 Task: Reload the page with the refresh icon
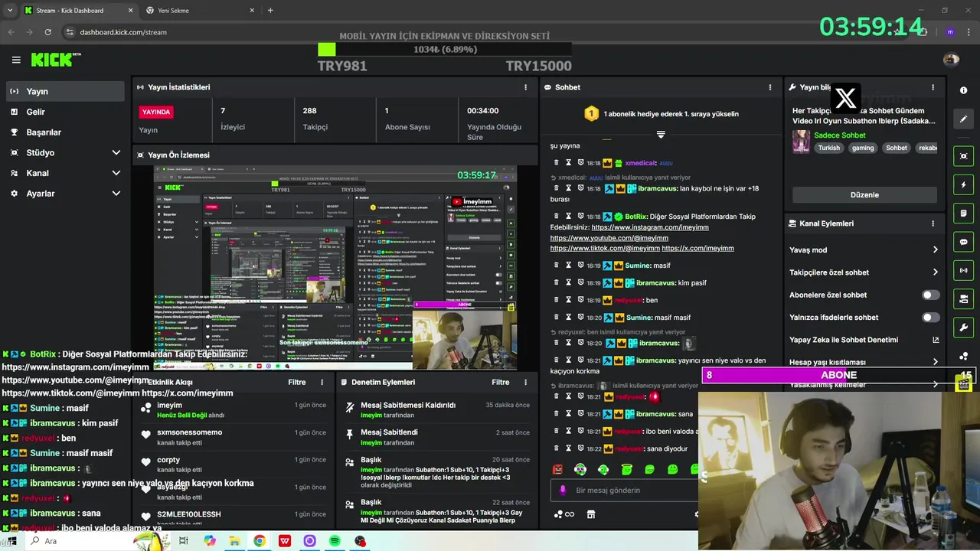click(x=47, y=32)
